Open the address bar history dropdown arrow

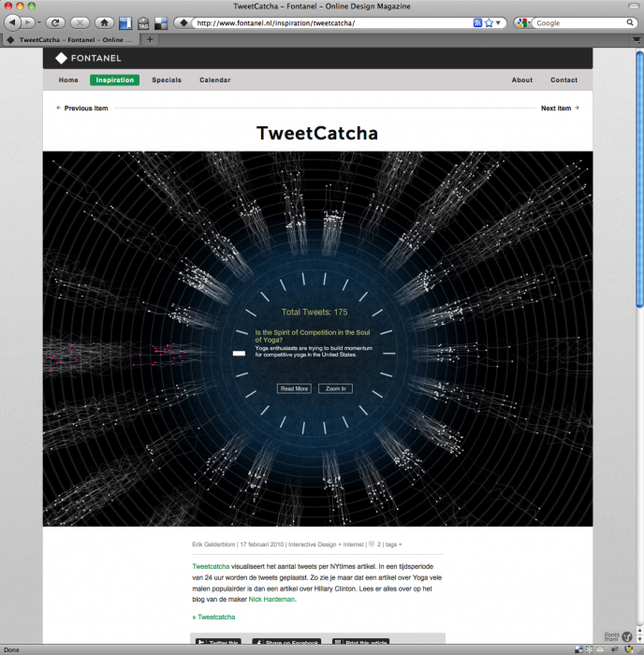[x=498, y=23]
